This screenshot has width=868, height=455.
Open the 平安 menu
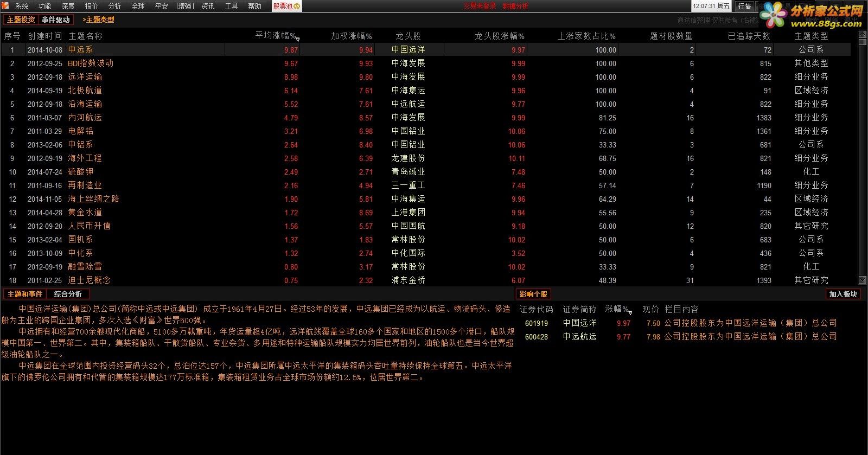click(162, 6)
